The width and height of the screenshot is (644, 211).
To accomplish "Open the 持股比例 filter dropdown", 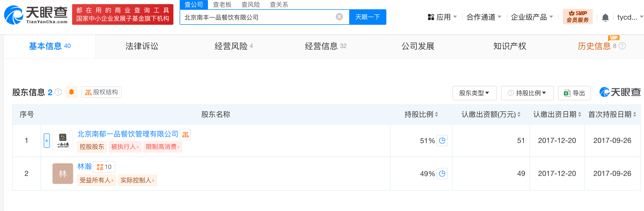I will 527,93.
